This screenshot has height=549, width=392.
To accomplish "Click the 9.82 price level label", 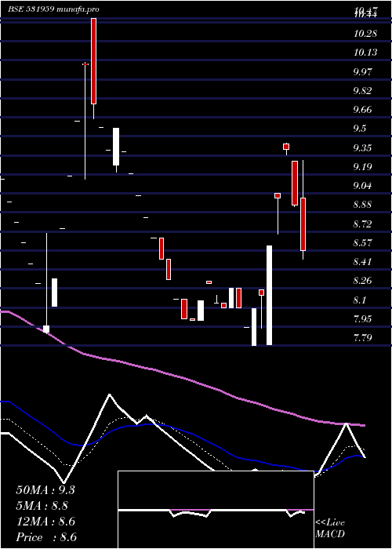I will (x=362, y=91).
